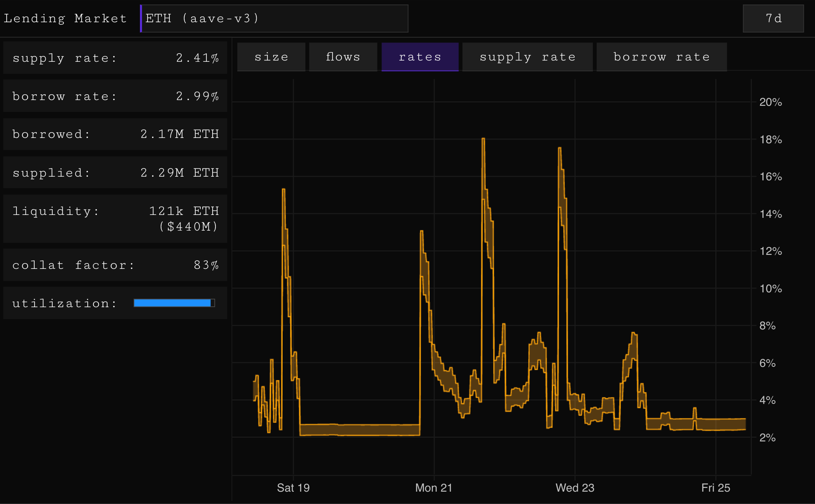Click the supply rate 2.41% stat
The width and height of the screenshot is (815, 504).
[x=115, y=58]
